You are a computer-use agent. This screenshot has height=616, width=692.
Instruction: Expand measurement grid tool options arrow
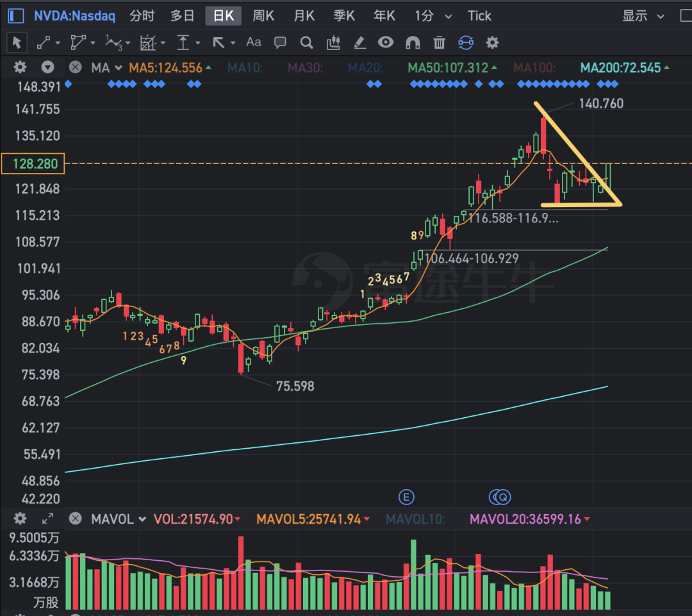[163, 43]
